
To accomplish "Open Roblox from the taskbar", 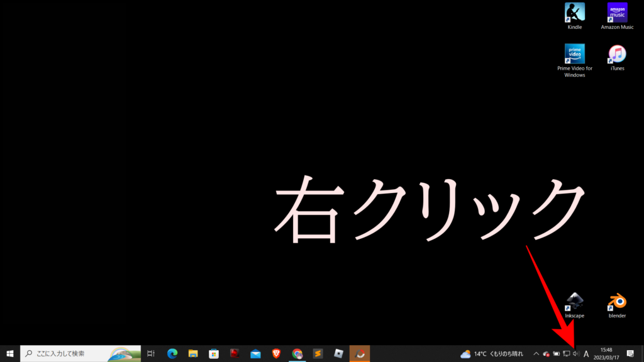I will click(x=338, y=354).
